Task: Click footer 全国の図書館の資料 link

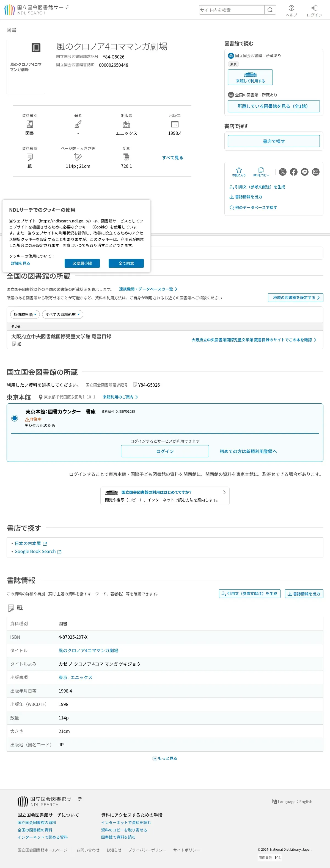Action: pos(35,830)
